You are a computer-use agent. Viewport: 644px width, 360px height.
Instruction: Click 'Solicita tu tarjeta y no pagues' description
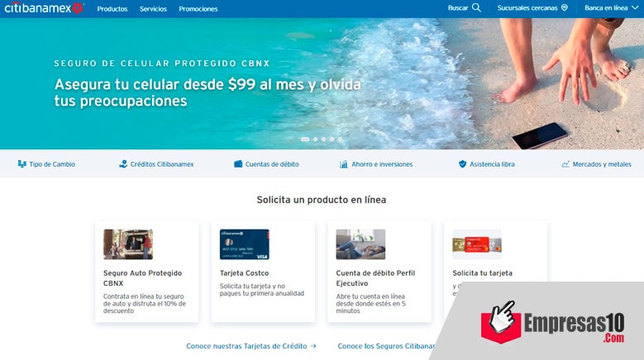(x=262, y=290)
